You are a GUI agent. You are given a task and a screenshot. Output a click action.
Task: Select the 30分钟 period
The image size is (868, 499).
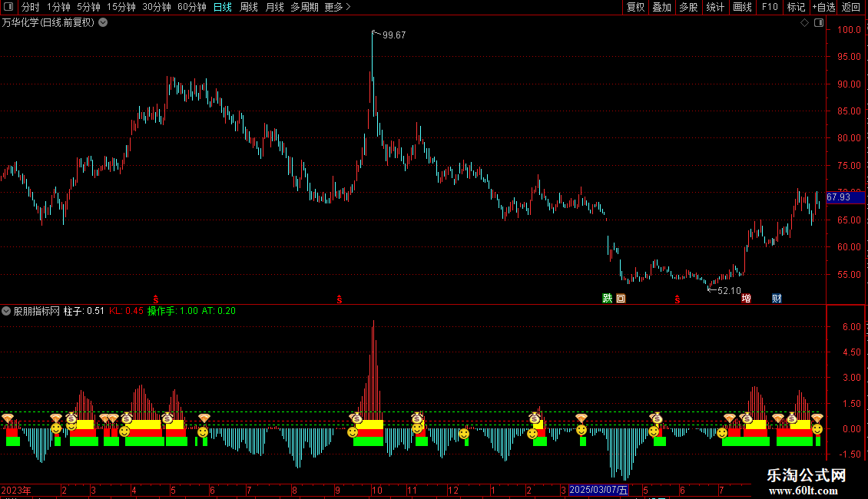click(x=156, y=7)
